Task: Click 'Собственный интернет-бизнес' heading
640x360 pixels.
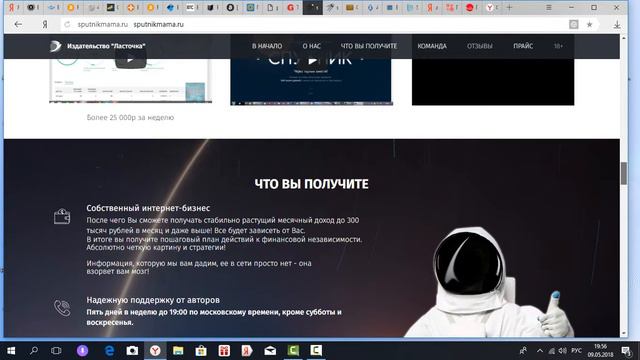Action: [x=148, y=208]
